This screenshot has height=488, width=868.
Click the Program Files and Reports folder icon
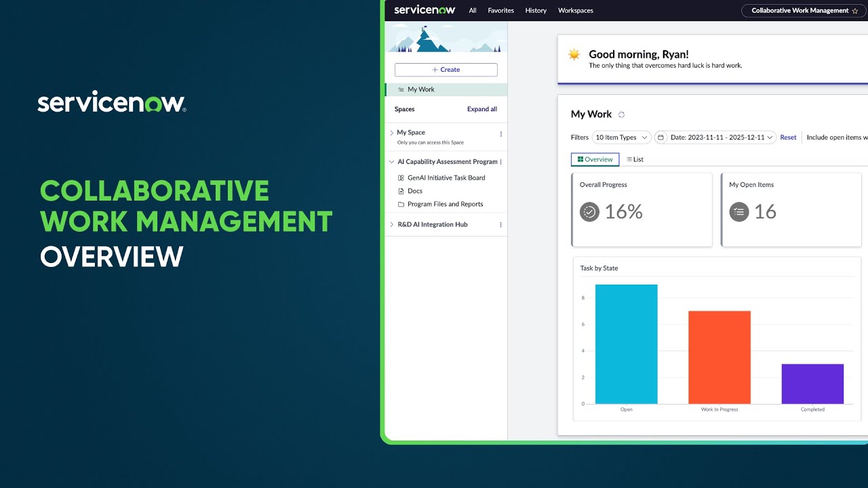(402, 204)
